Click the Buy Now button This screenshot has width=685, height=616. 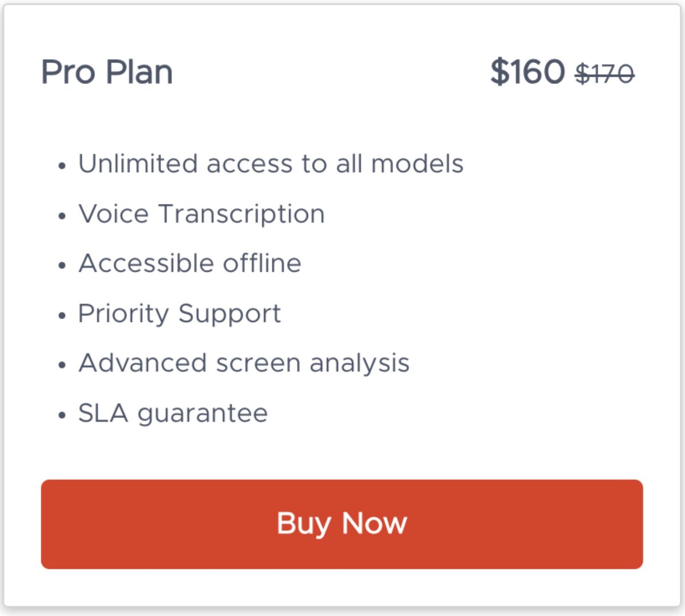coord(342,524)
